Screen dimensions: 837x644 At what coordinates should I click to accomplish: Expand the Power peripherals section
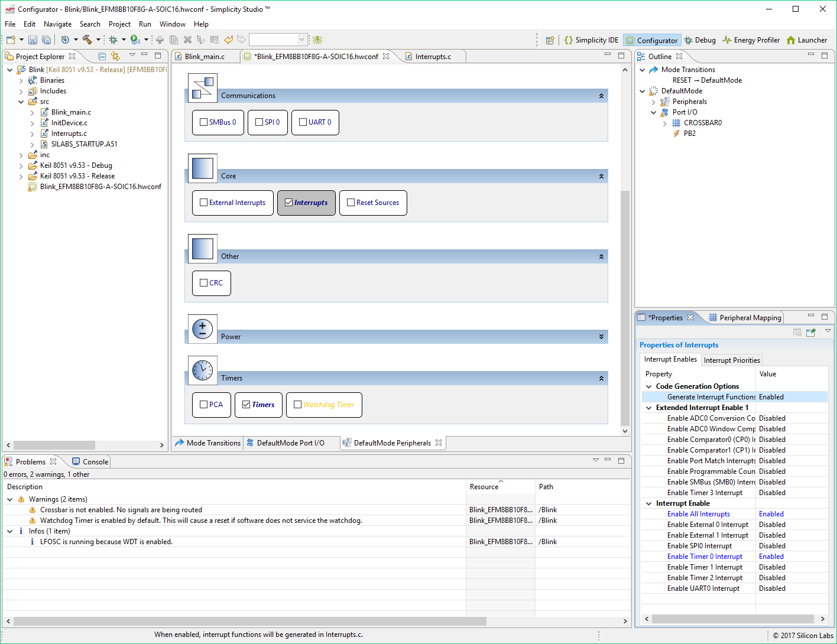pyautogui.click(x=601, y=337)
